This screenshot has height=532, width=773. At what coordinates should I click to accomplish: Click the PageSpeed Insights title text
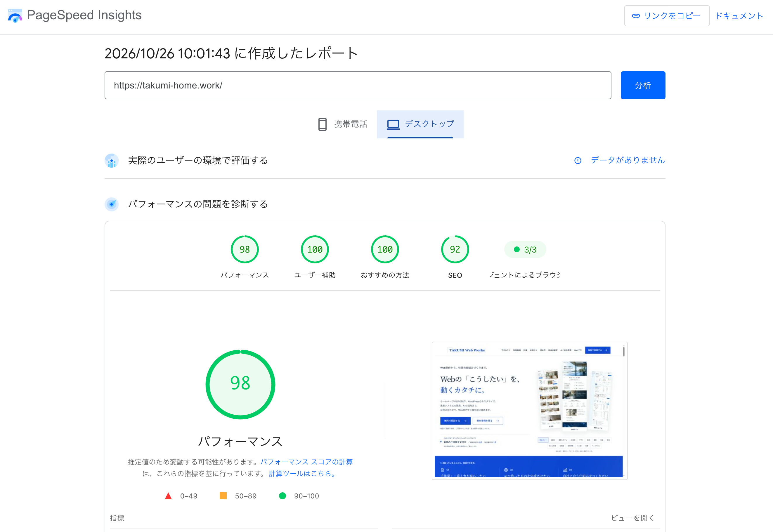point(84,15)
